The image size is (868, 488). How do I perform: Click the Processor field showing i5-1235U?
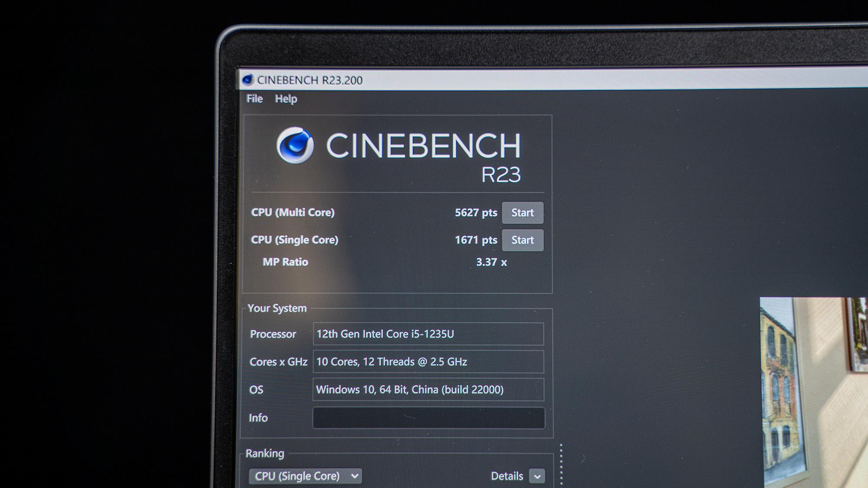428,334
